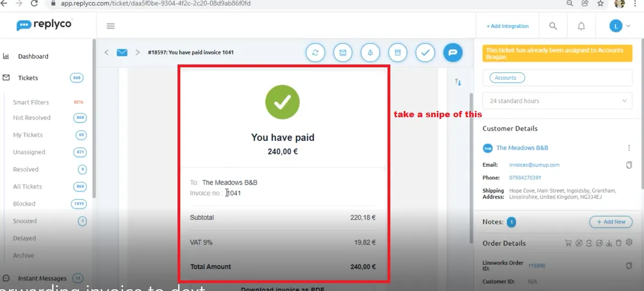This screenshot has height=291, width=644.
Task: Click the refresh ticket circular icon
Action: coord(315,53)
